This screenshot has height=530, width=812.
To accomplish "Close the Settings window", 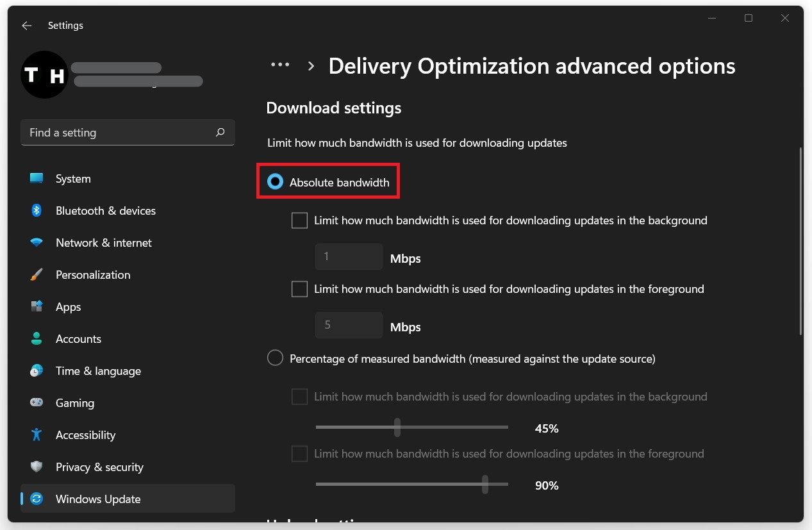I will click(785, 19).
